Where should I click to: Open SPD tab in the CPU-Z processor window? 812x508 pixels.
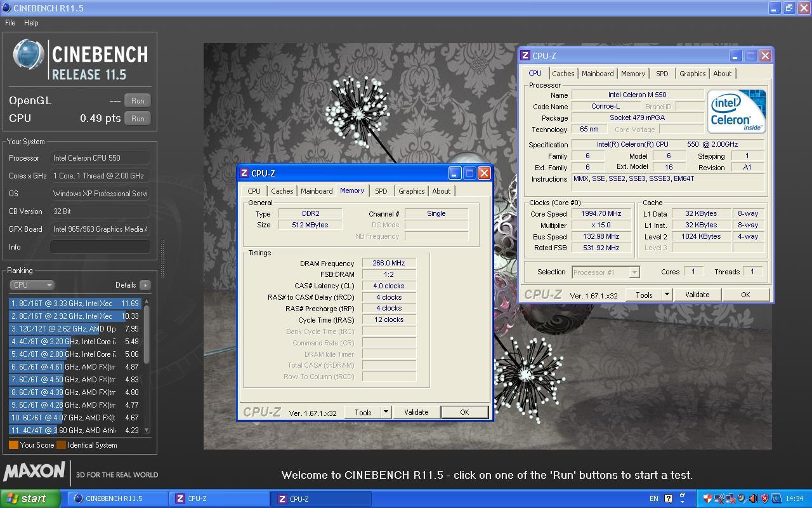662,74
